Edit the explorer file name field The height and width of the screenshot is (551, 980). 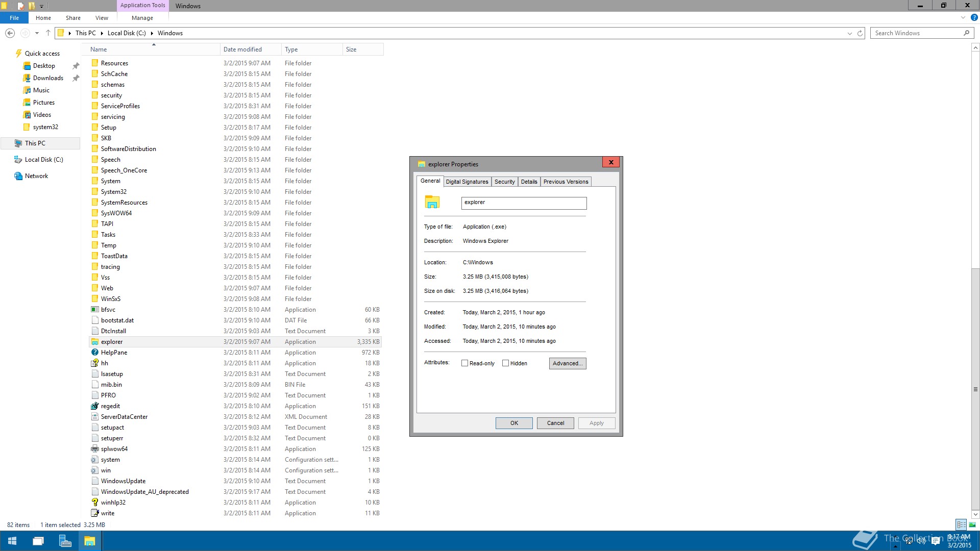coord(524,203)
